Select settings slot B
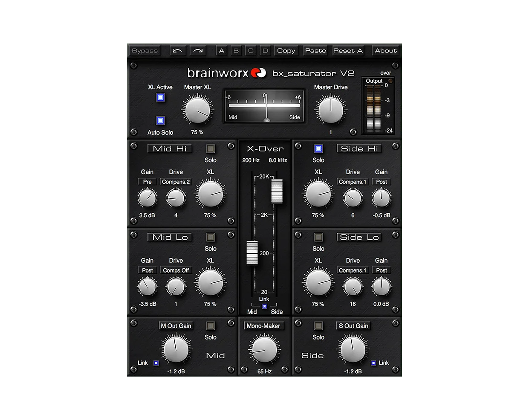 236,51
